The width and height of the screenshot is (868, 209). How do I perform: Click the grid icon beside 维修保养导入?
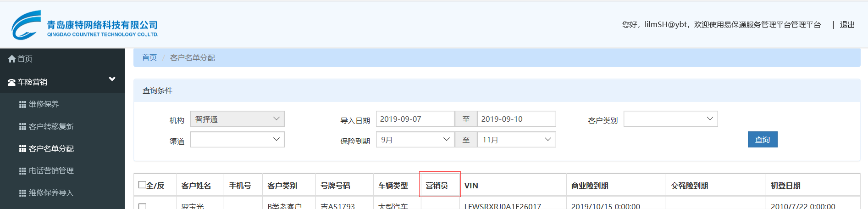[x=22, y=193]
